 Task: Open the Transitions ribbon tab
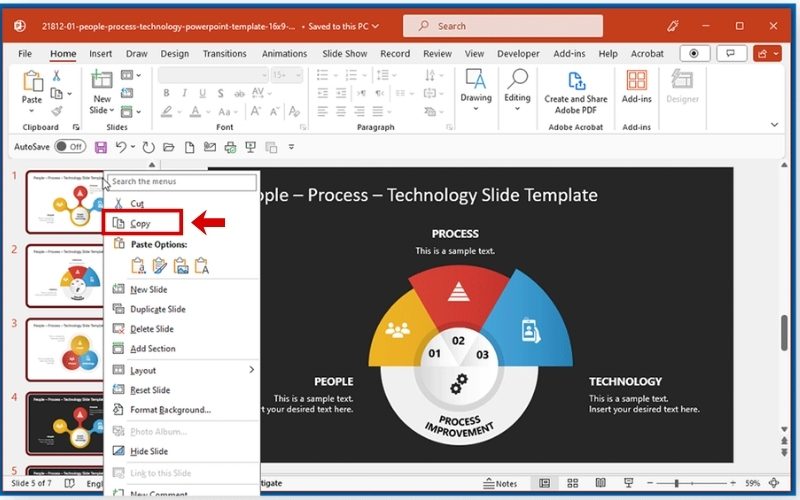click(x=224, y=54)
